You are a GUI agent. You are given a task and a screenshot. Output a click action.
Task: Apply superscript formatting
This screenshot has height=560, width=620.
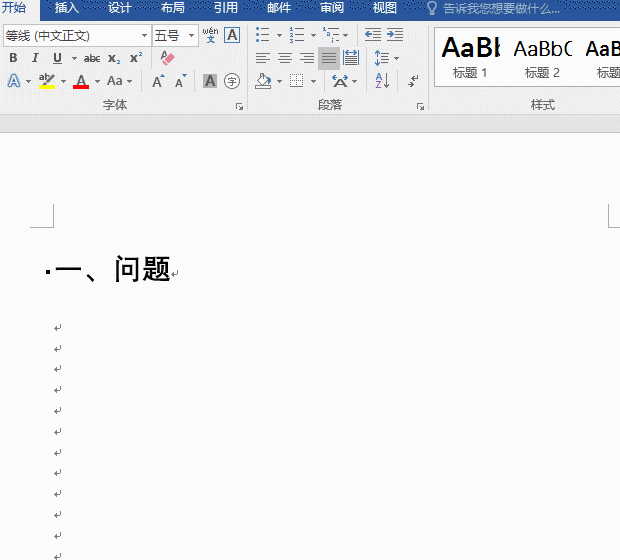(136, 58)
